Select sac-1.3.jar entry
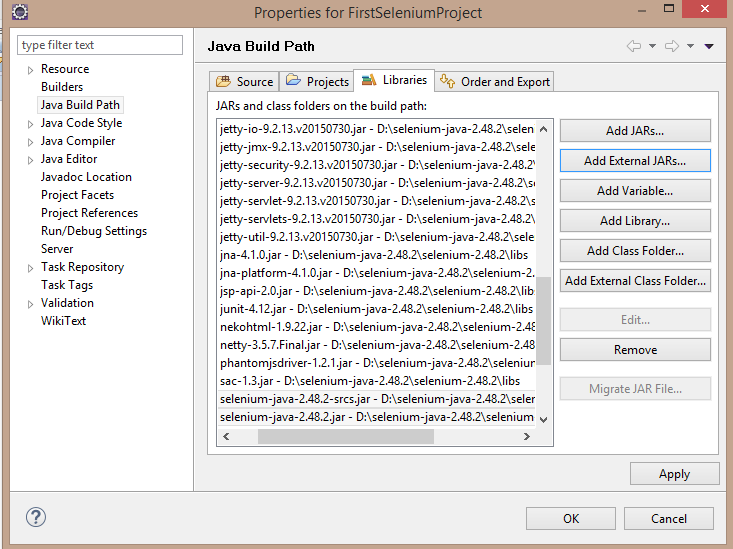Image resolution: width=733 pixels, height=549 pixels. pyautogui.click(x=377, y=381)
